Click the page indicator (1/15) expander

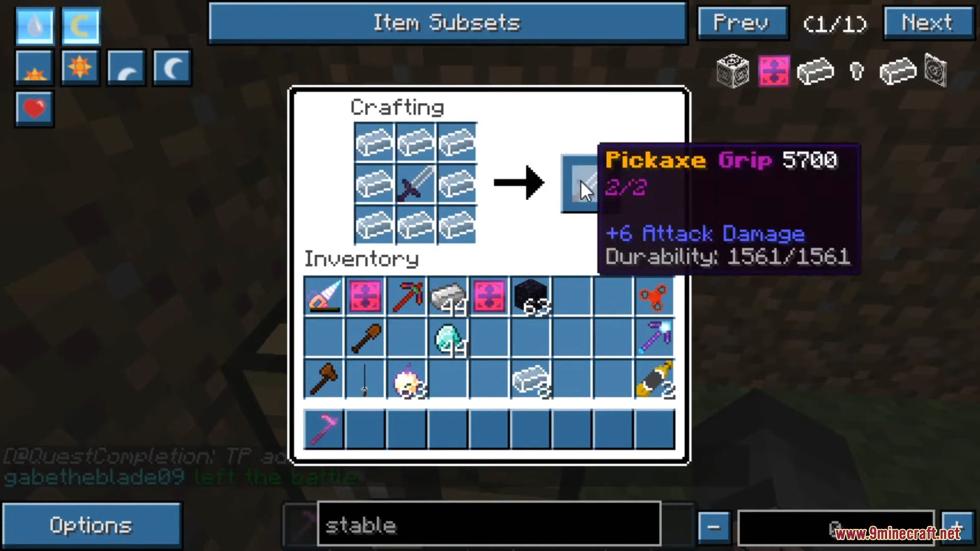coord(836,23)
